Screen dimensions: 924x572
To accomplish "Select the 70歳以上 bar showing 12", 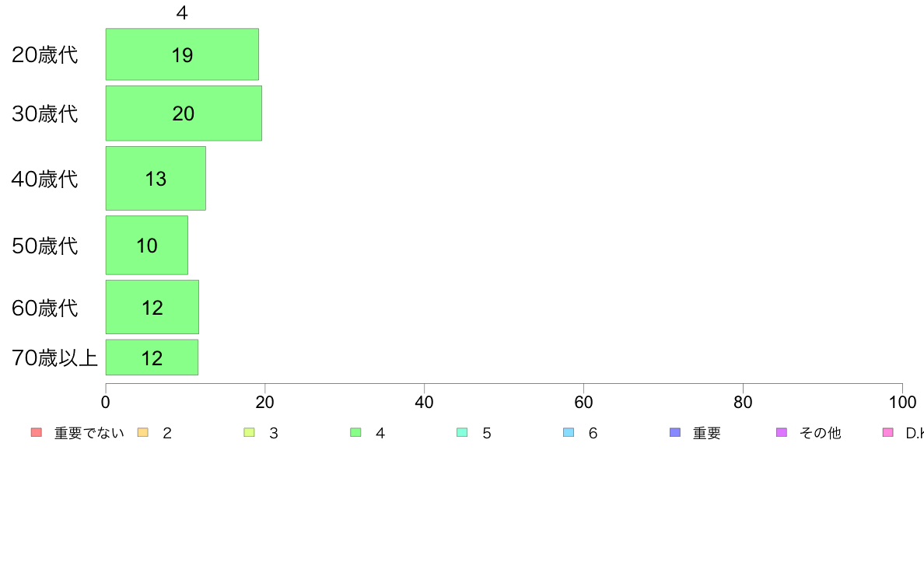I will (x=152, y=357).
